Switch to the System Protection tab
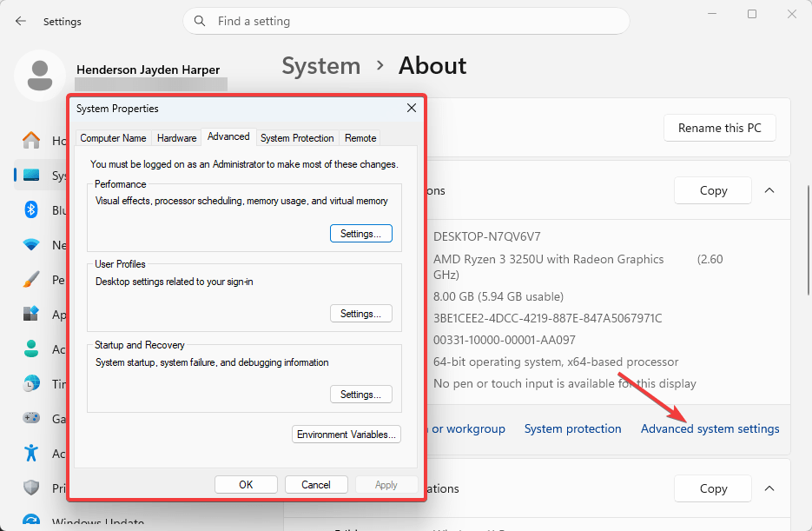The height and width of the screenshot is (531, 812). (x=297, y=138)
